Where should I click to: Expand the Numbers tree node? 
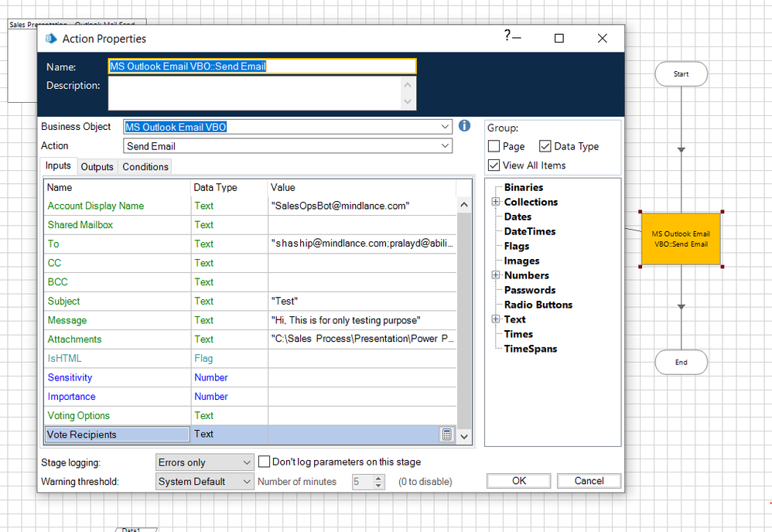click(x=495, y=275)
